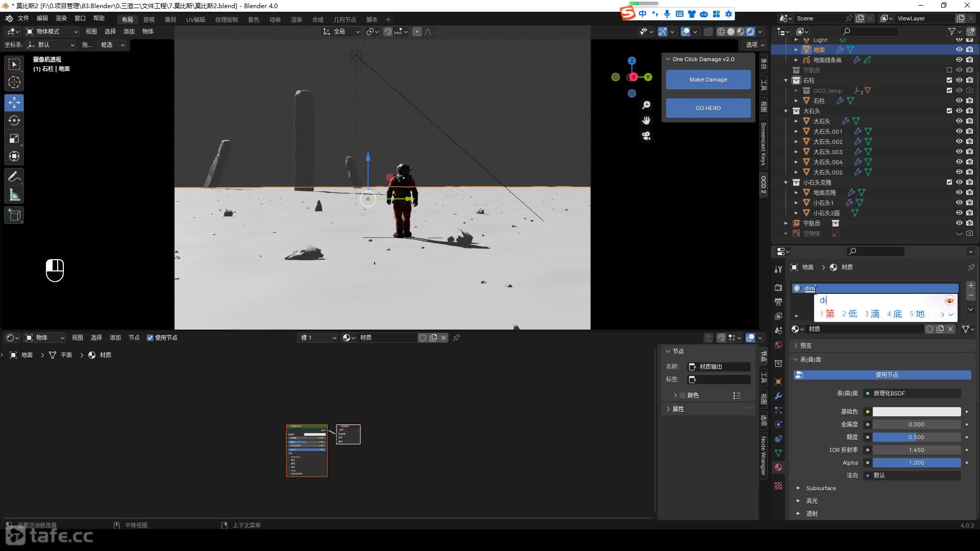Open the World properties tab icon
This screenshot has width=980, height=551.
pyautogui.click(x=778, y=345)
